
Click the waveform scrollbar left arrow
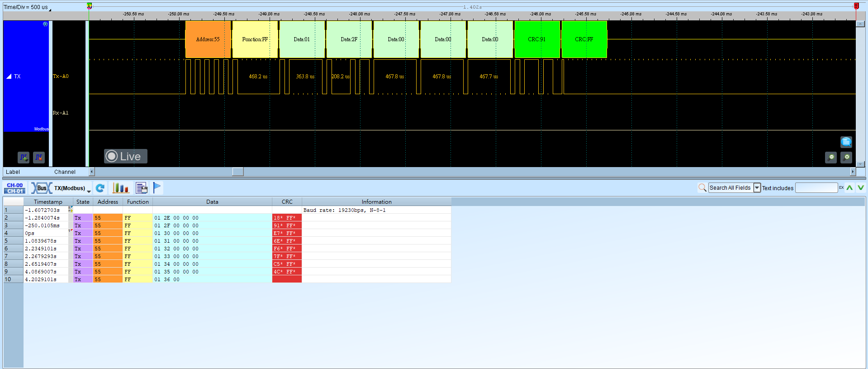coord(92,172)
